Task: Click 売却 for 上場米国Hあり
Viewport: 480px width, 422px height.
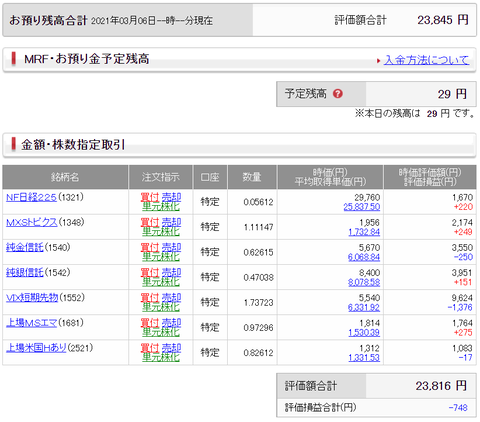Action: point(171,347)
